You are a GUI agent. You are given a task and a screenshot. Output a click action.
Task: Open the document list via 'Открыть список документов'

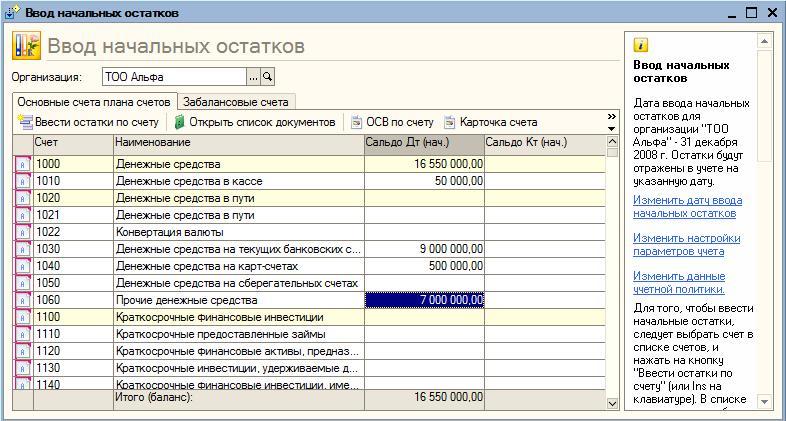[180, 122]
